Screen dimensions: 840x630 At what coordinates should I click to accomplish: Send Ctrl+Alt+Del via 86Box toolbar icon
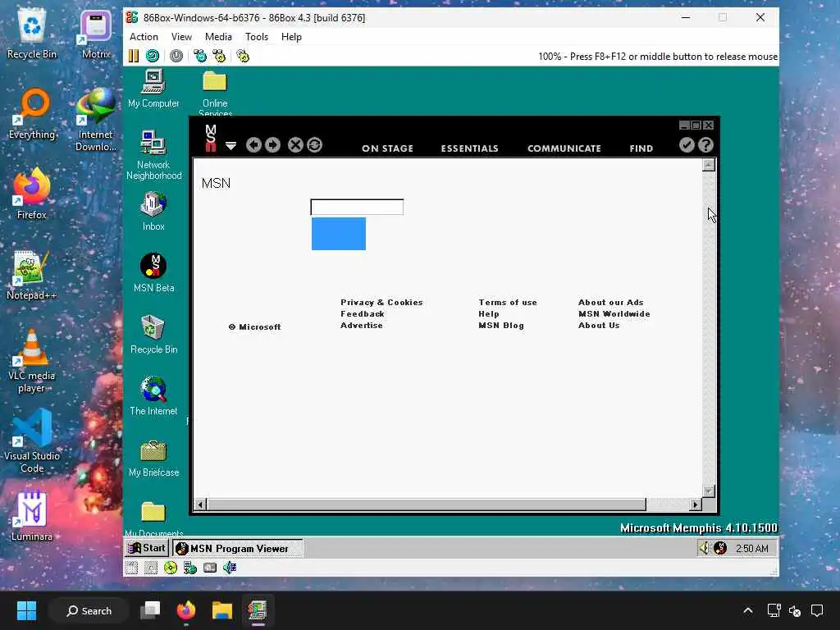click(x=200, y=56)
